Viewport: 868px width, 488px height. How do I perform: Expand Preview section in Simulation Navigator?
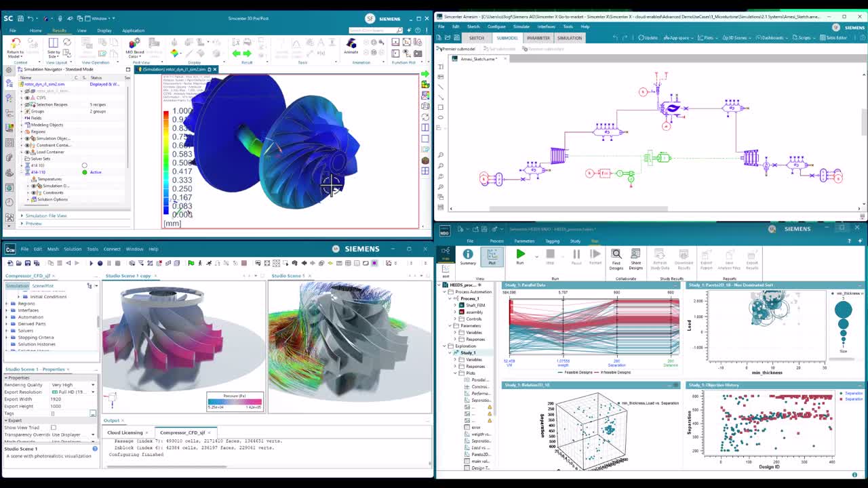tap(22, 224)
